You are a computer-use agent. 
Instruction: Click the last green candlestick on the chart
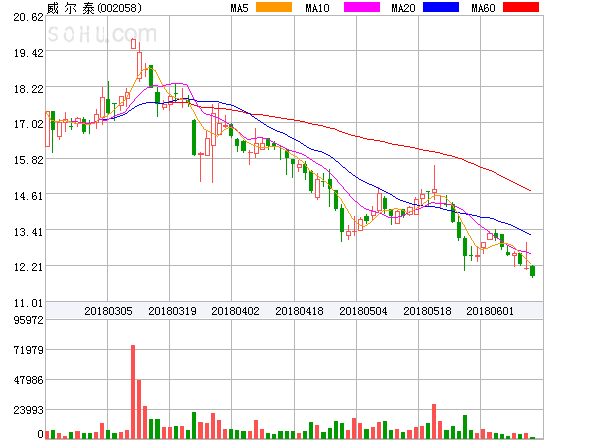click(532, 271)
